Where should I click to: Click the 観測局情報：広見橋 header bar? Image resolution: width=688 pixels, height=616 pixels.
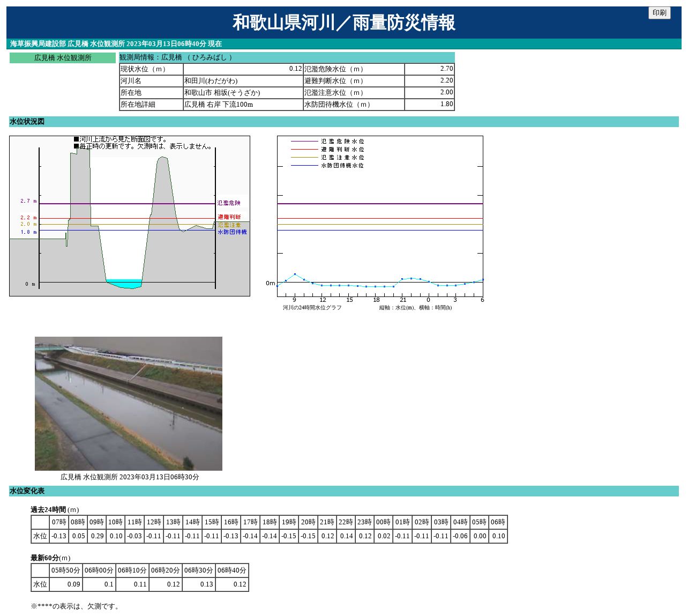pyautogui.click(x=287, y=57)
